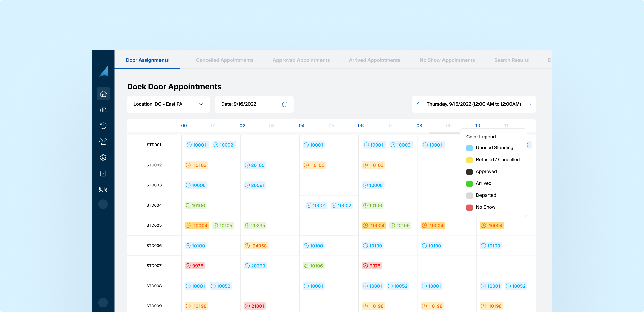This screenshot has width=644, height=312.
Task: Click the previous day chevron arrow
Action: coord(418,104)
